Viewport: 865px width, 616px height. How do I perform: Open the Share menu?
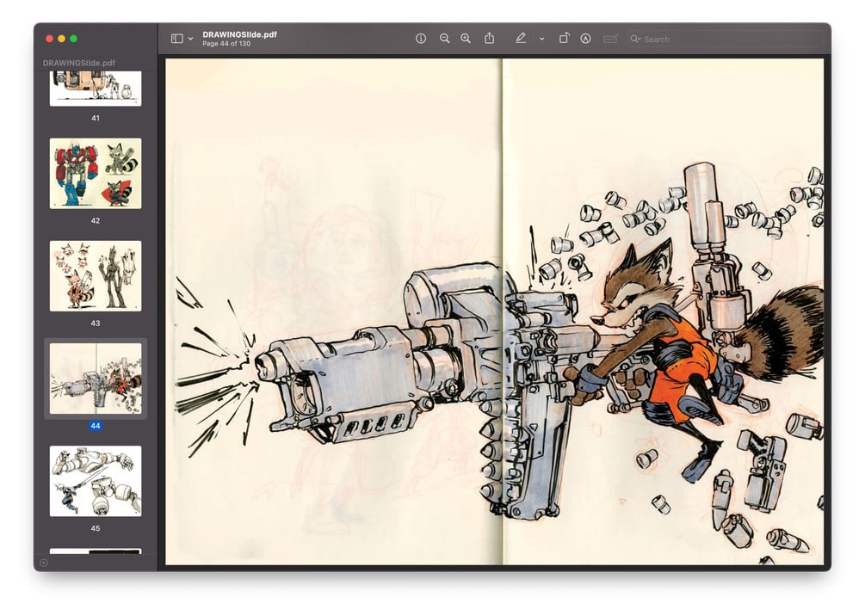tap(490, 38)
